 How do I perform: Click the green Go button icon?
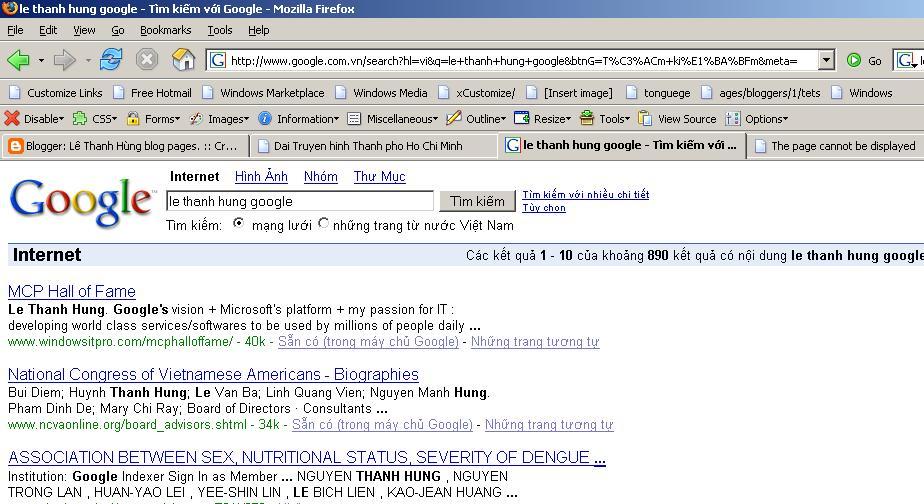tap(854, 60)
